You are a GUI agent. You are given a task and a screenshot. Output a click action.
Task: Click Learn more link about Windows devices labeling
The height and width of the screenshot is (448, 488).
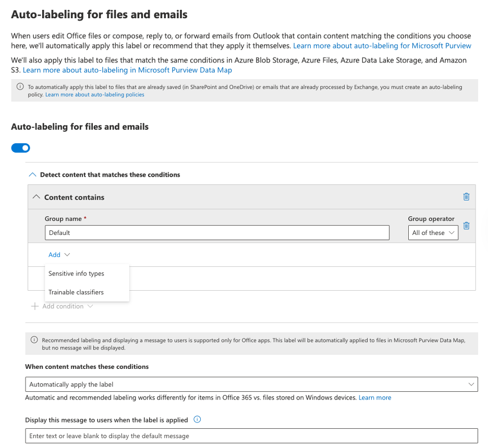click(374, 397)
